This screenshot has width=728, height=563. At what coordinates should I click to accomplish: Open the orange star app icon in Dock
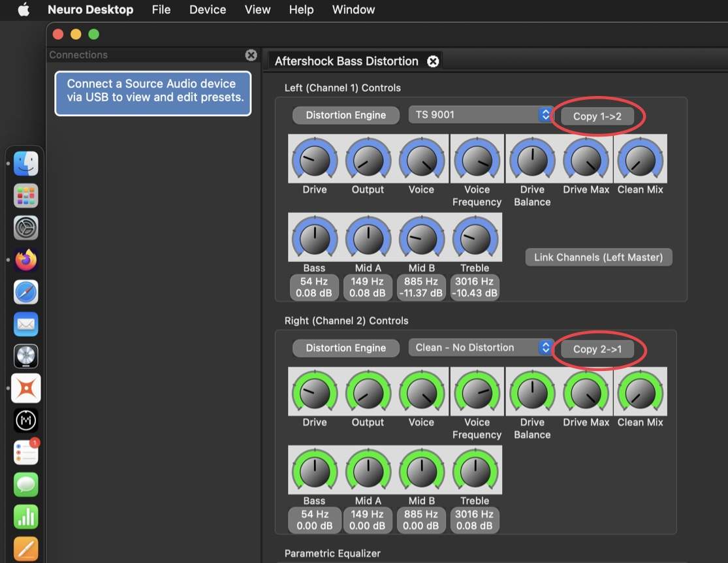coord(26,389)
